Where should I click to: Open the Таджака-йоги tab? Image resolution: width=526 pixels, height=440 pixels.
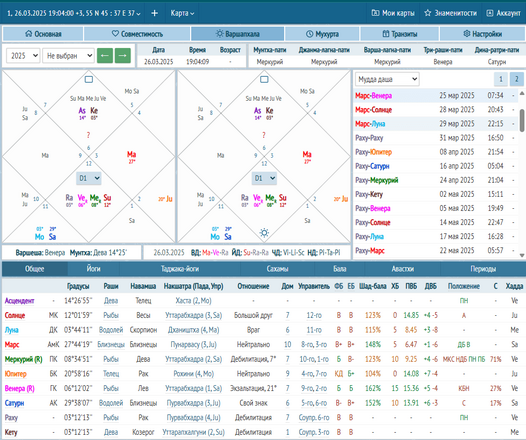[x=180, y=269]
